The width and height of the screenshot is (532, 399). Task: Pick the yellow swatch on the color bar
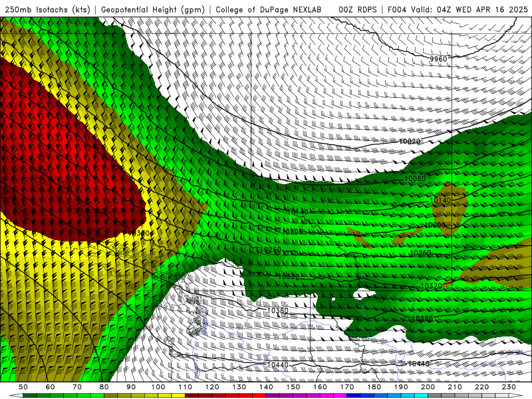pyautogui.click(x=178, y=396)
